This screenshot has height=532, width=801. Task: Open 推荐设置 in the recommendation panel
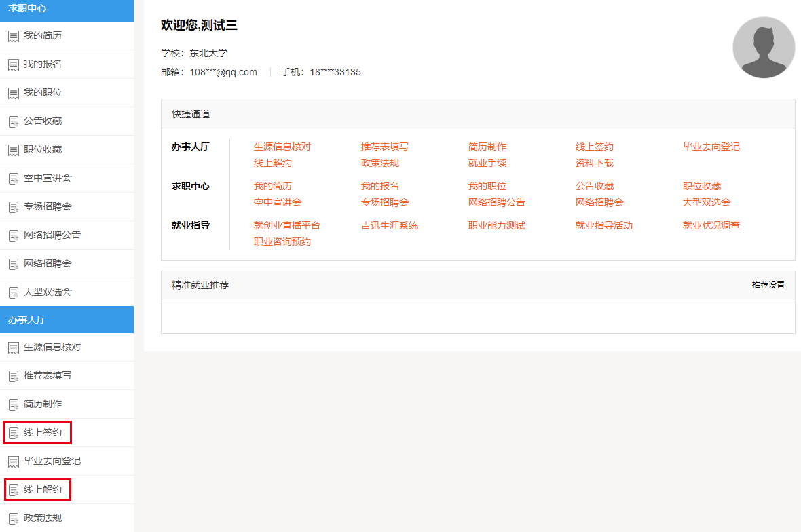click(768, 285)
